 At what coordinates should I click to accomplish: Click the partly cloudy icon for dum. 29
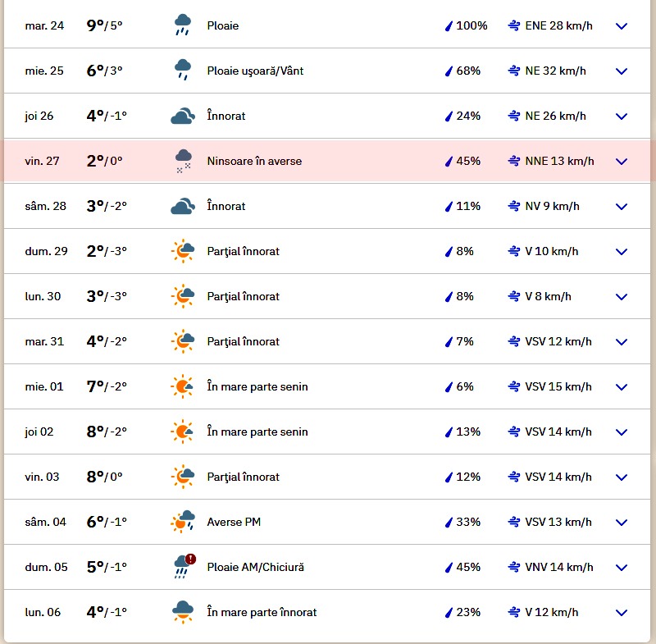183,251
